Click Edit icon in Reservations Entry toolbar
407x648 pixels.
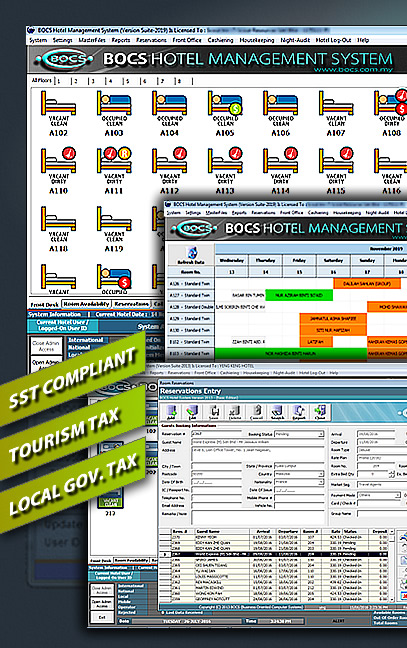click(x=192, y=412)
